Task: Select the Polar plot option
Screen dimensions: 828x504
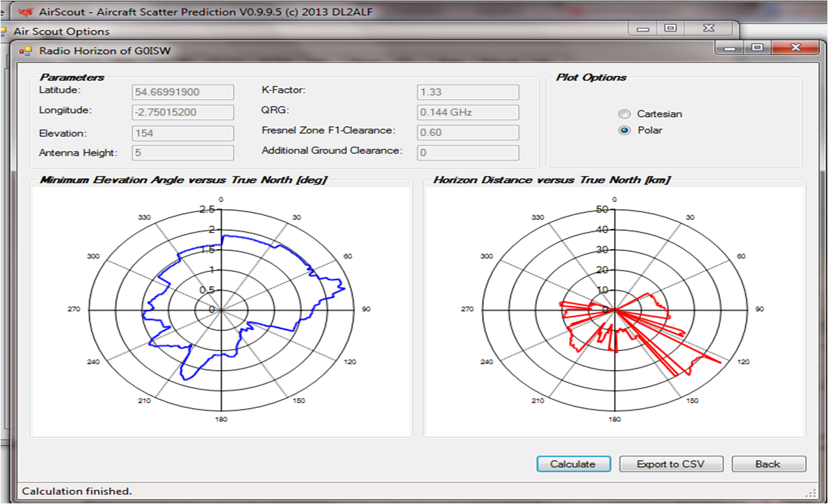Action: point(625,130)
